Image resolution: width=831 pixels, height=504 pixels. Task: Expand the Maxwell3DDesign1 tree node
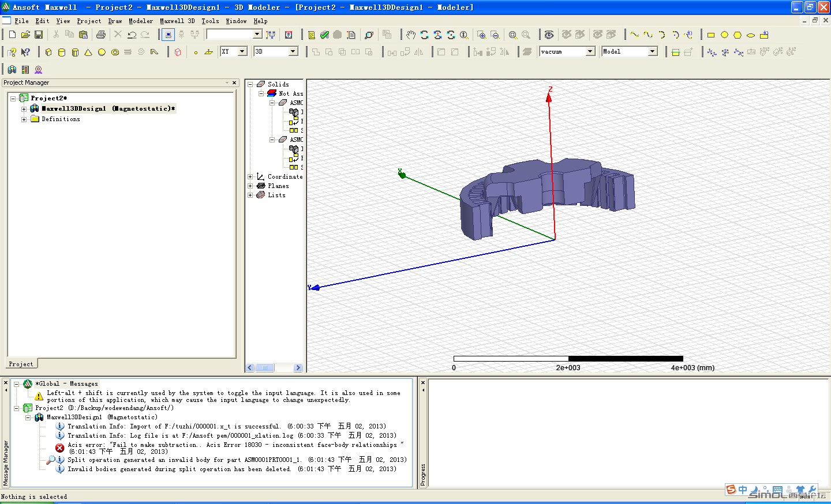coord(24,108)
